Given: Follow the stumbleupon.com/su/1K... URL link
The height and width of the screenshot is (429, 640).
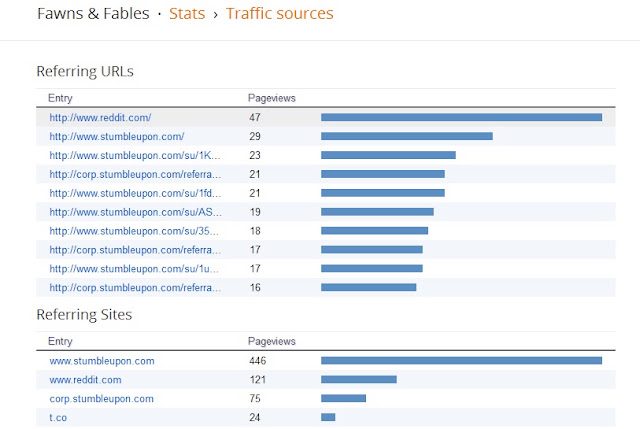Looking at the screenshot, I should coord(135,156).
